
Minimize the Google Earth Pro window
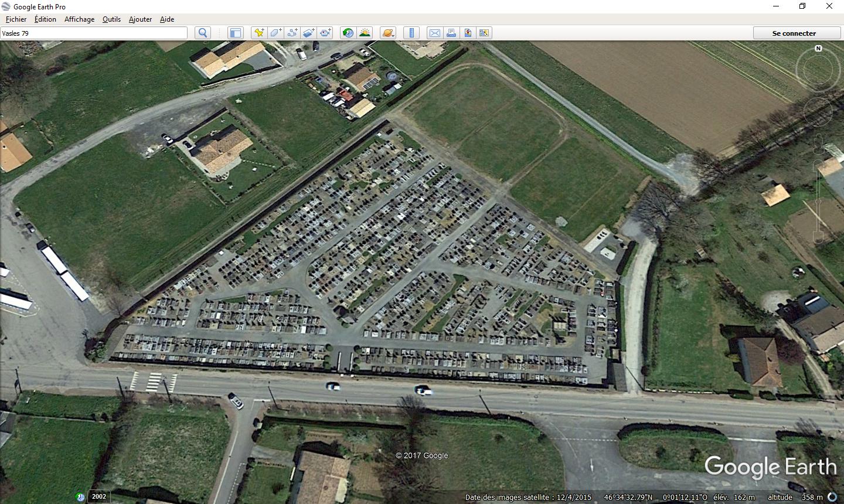775,6
